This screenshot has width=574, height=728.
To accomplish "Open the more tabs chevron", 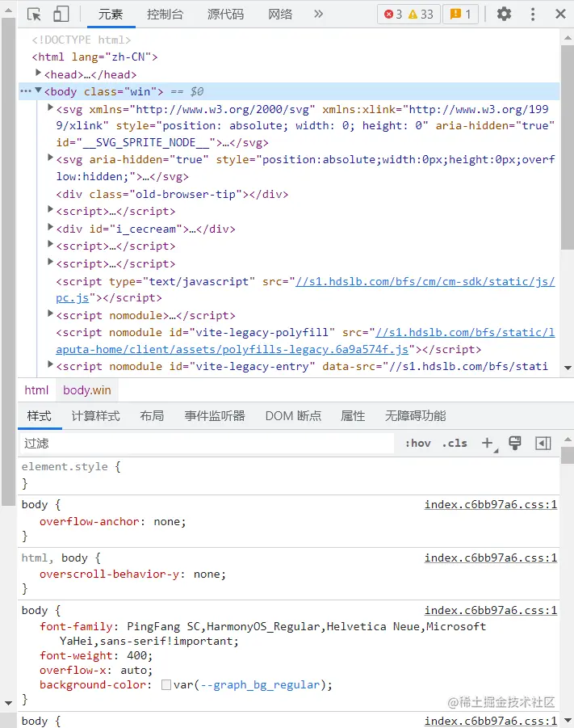I will click(x=318, y=14).
